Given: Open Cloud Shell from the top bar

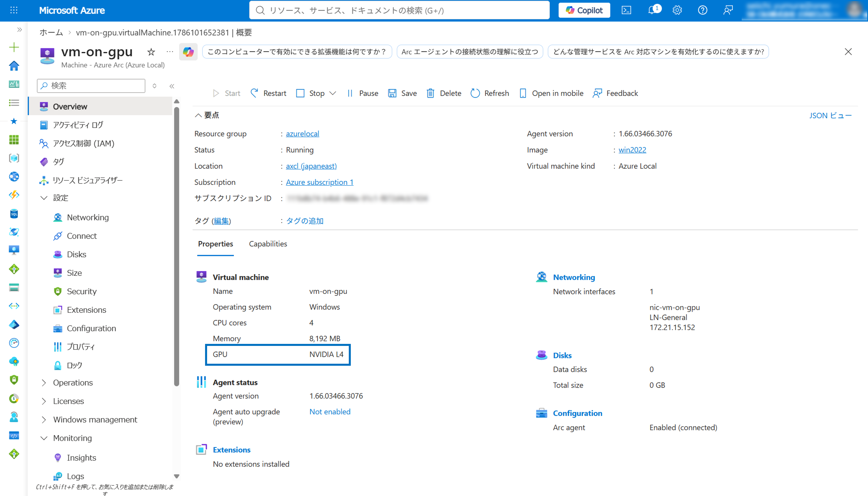Looking at the screenshot, I should 626,10.
